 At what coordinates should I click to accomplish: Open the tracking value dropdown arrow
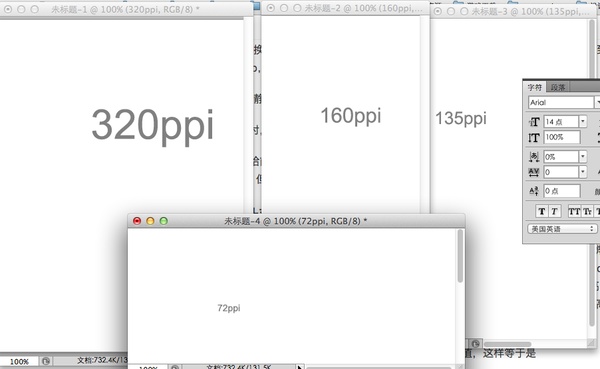click(x=583, y=172)
